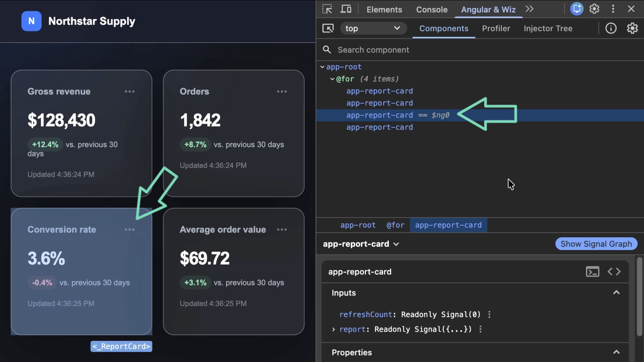644x362 pixels.
Task: Click the search magnifier icon
Action: pos(327,50)
